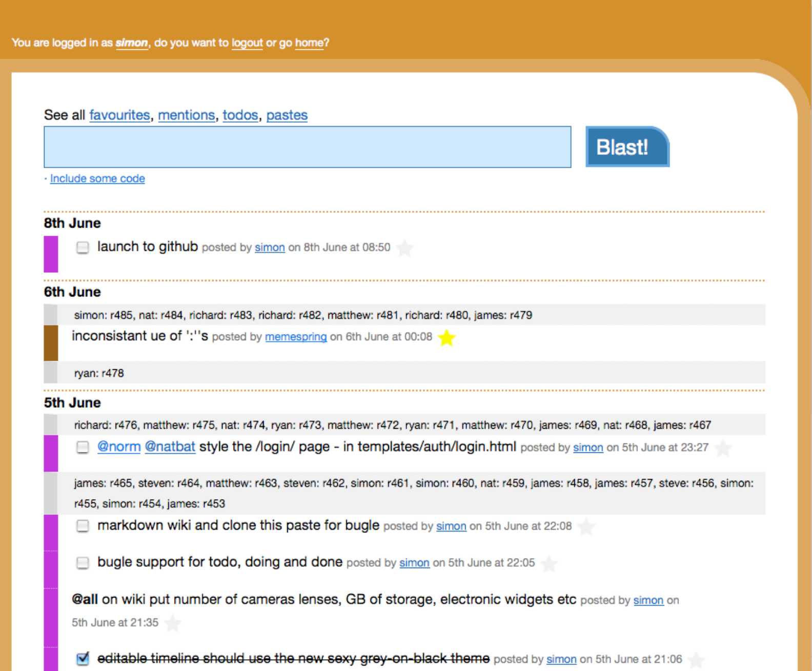The image size is (812, 671).
Task: Open the todos view
Action: click(240, 115)
